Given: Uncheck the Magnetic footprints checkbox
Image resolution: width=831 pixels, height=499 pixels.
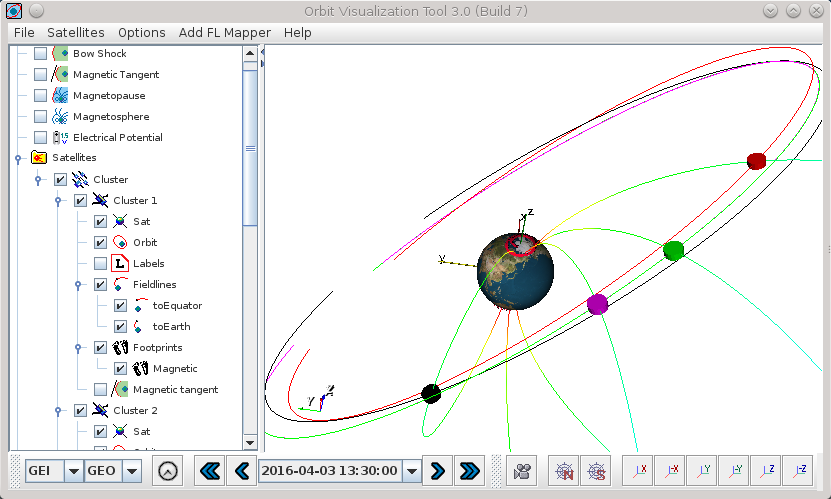Looking at the screenshot, I should coord(120,369).
